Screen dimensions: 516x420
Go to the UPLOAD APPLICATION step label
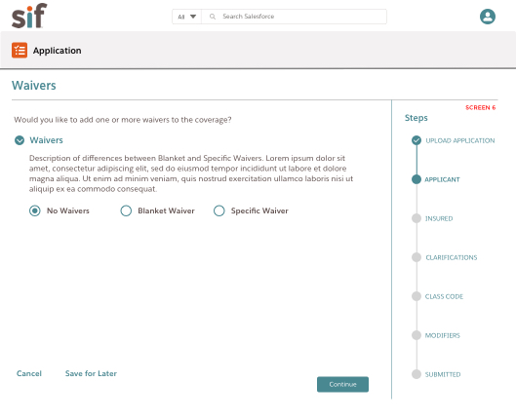click(460, 140)
